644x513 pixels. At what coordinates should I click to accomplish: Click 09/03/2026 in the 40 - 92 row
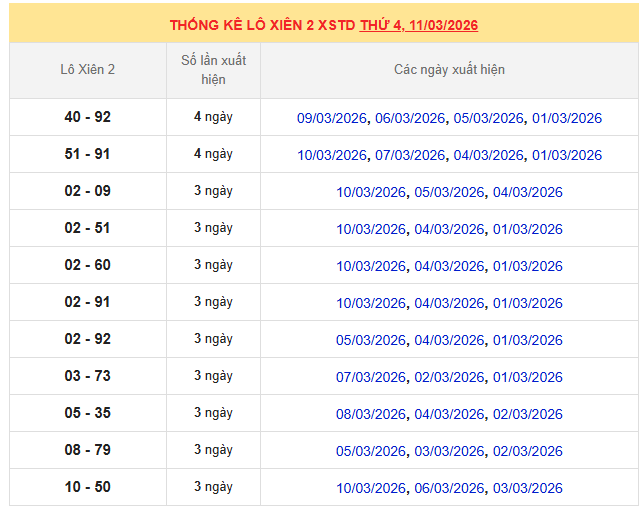pyautogui.click(x=332, y=118)
